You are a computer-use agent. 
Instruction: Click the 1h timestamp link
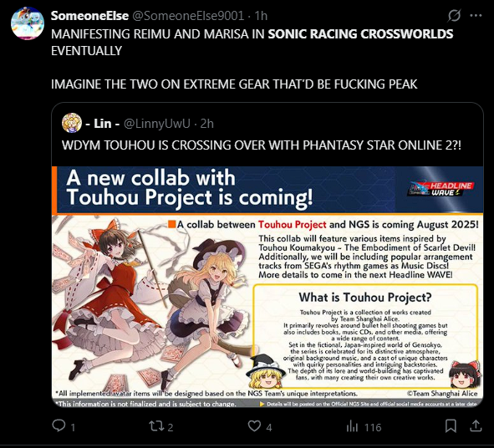coord(261,15)
